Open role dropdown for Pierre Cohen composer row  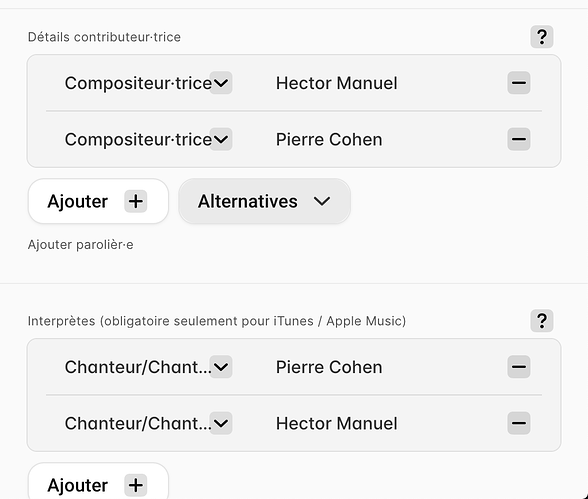click(x=221, y=139)
